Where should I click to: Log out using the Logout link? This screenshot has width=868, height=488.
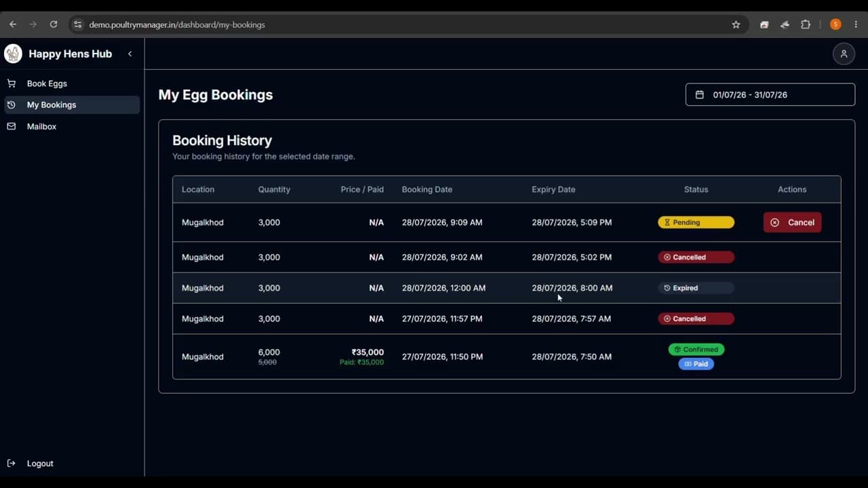(x=40, y=464)
